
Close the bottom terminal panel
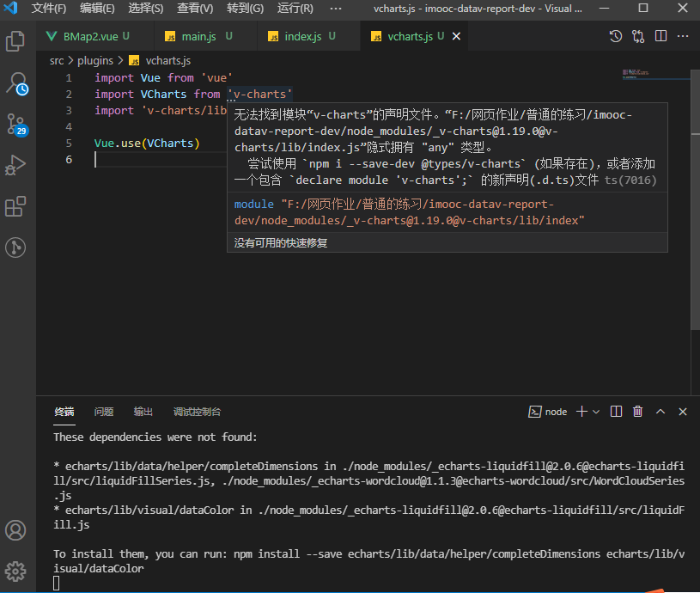click(x=683, y=412)
